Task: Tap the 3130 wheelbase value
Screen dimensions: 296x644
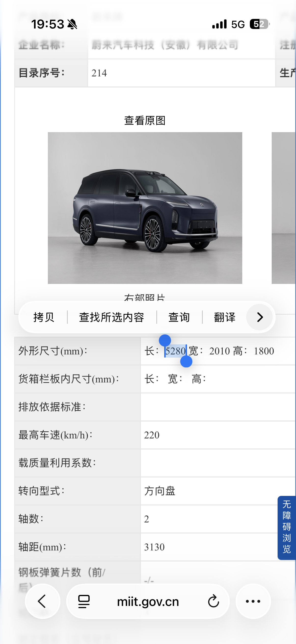Action: coord(154,547)
